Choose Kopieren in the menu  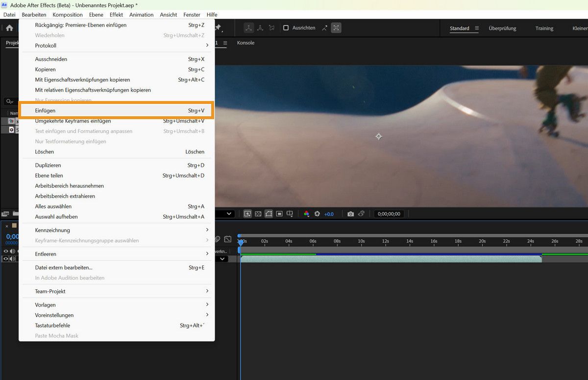click(117, 69)
